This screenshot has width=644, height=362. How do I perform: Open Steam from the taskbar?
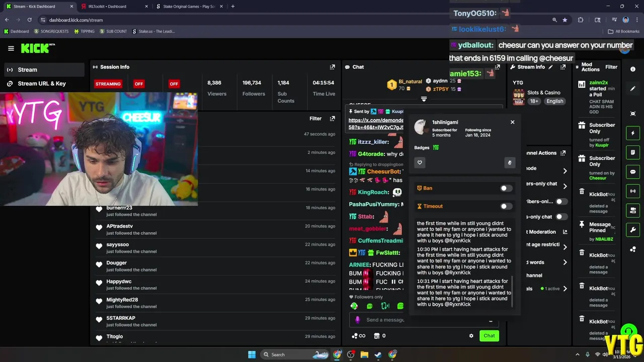click(x=378, y=354)
